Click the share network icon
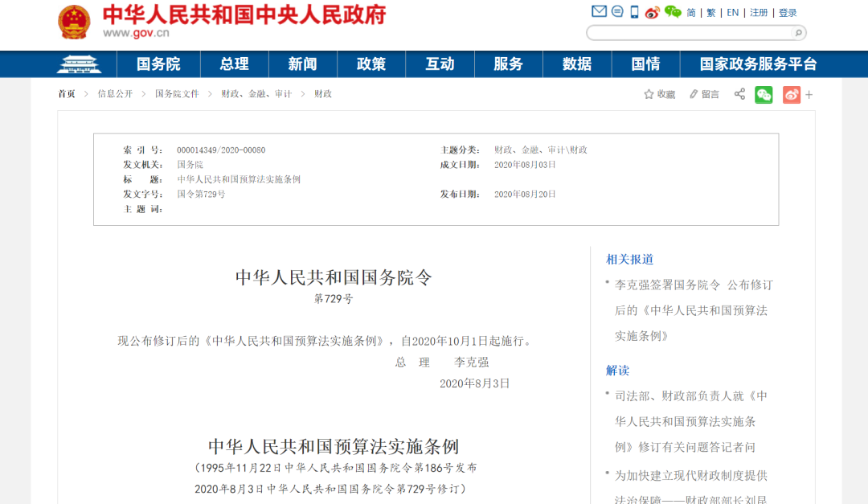Screen dimensions: 868x504 (x=739, y=94)
